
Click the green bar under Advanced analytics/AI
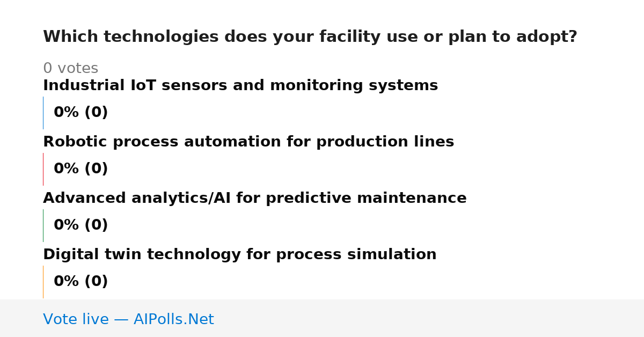pyautogui.click(x=43, y=225)
